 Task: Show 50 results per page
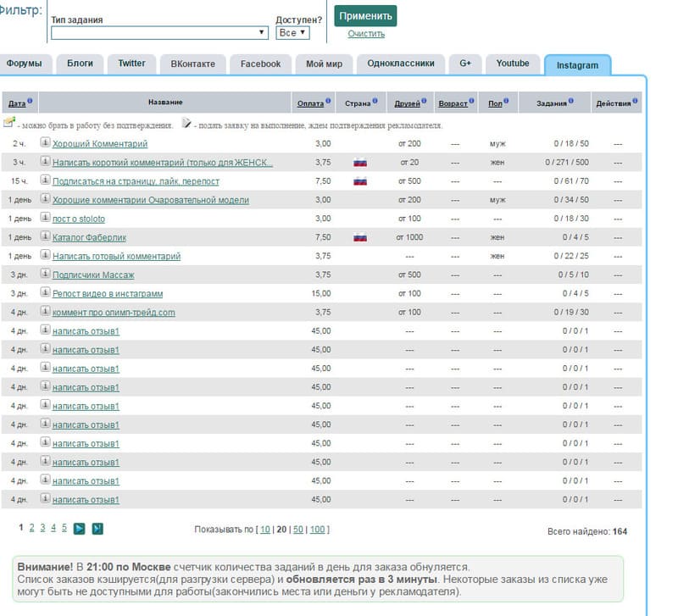point(297,530)
